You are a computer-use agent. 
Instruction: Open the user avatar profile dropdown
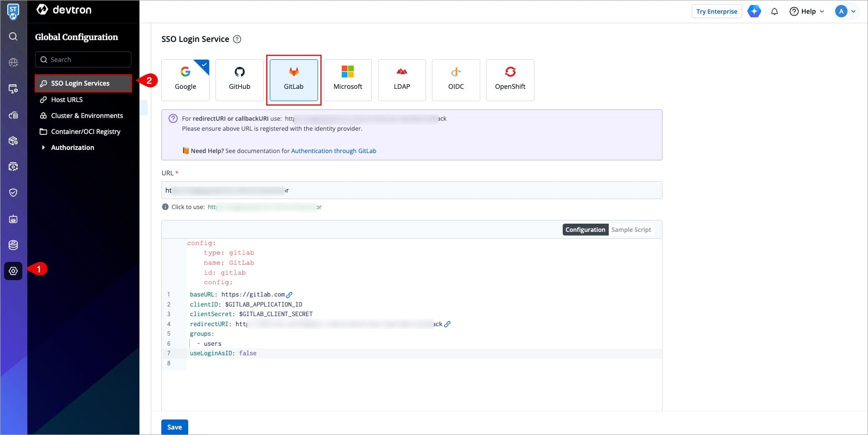click(845, 11)
